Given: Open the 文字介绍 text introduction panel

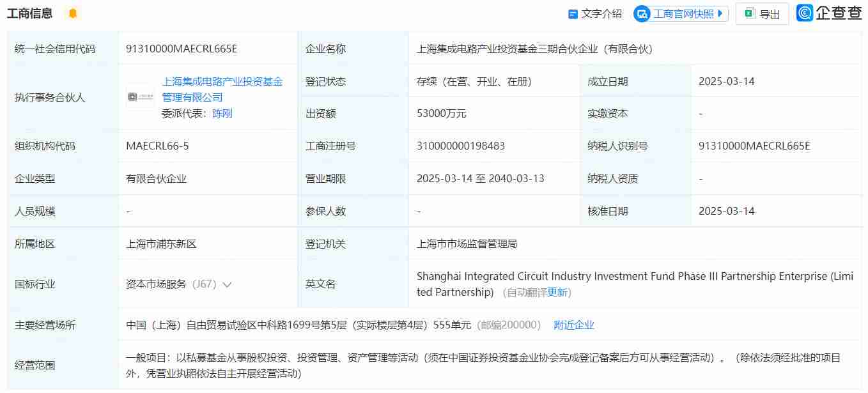Looking at the screenshot, I should pos(594,13).
